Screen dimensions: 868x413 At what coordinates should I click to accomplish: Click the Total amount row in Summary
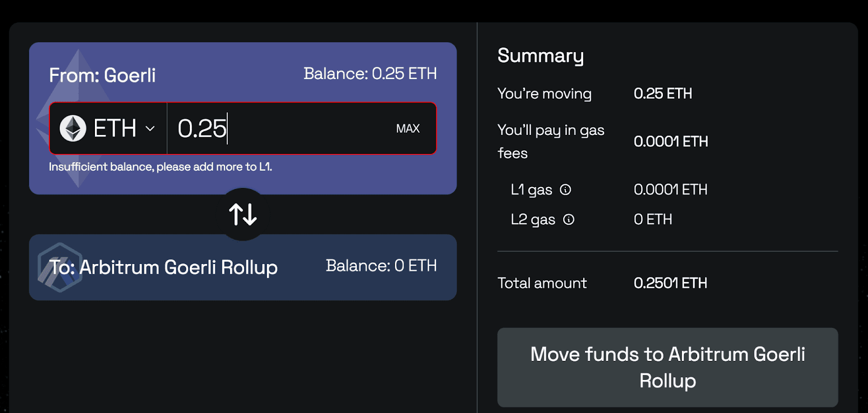point(541,282)
